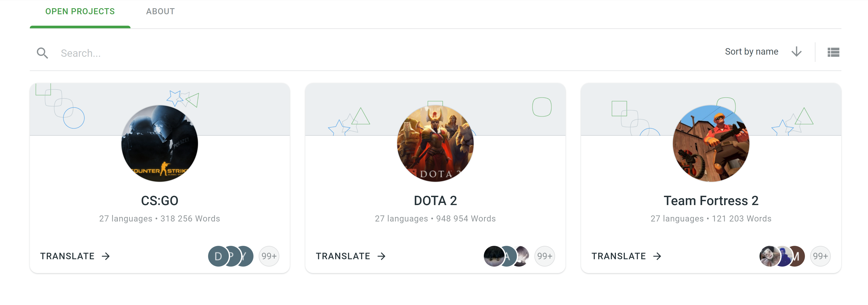This screenshot has width=868, height=305.
Task: Click the 99+ badge on the DOTA 2 card
Action: [x=544, y=256]
